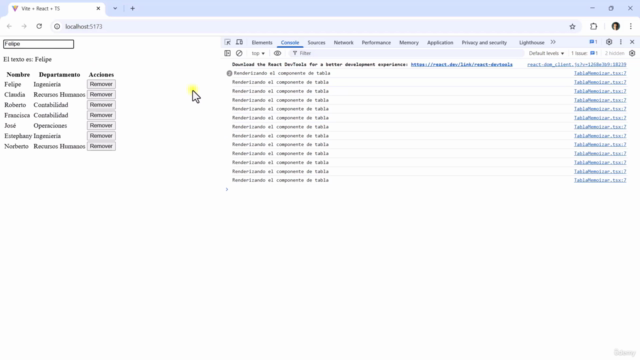Image resolution: width=640 pixels, height=360 pixels.
Task: Switch to the Privacy and security tab
Action: pyautogui.click(x=484, y=42)
